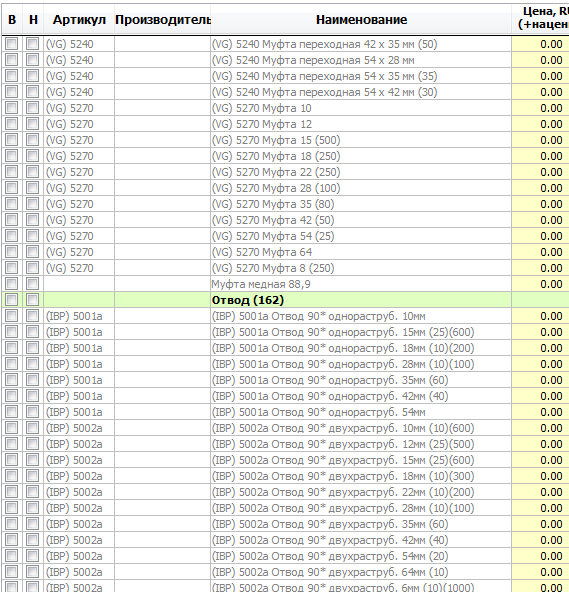569x592 pixels.
Task: Click Артикул cell of 5002a Отвод 12мм row
Action: [79, 444]
